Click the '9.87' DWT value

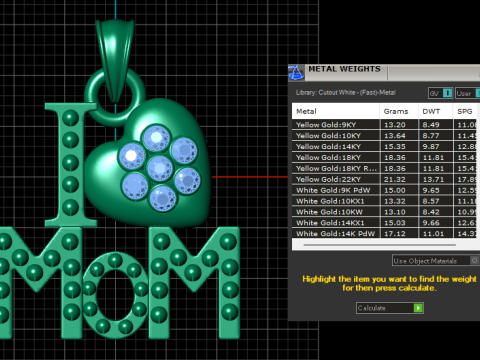click(431, 147)
